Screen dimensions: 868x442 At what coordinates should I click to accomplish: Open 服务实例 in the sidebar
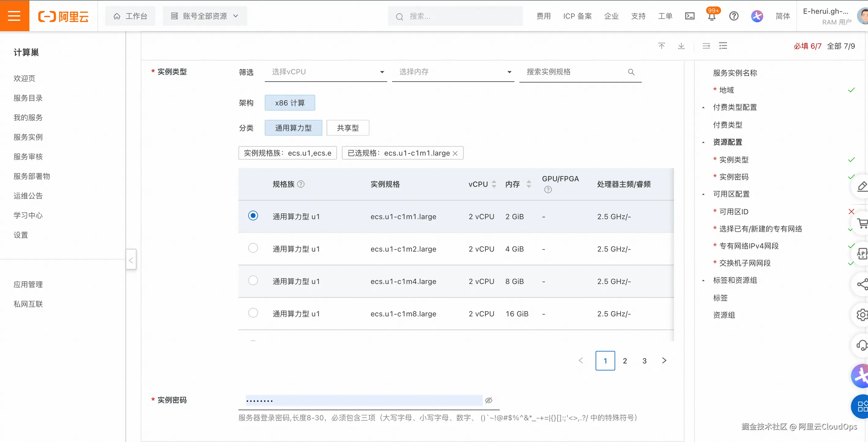28,137
